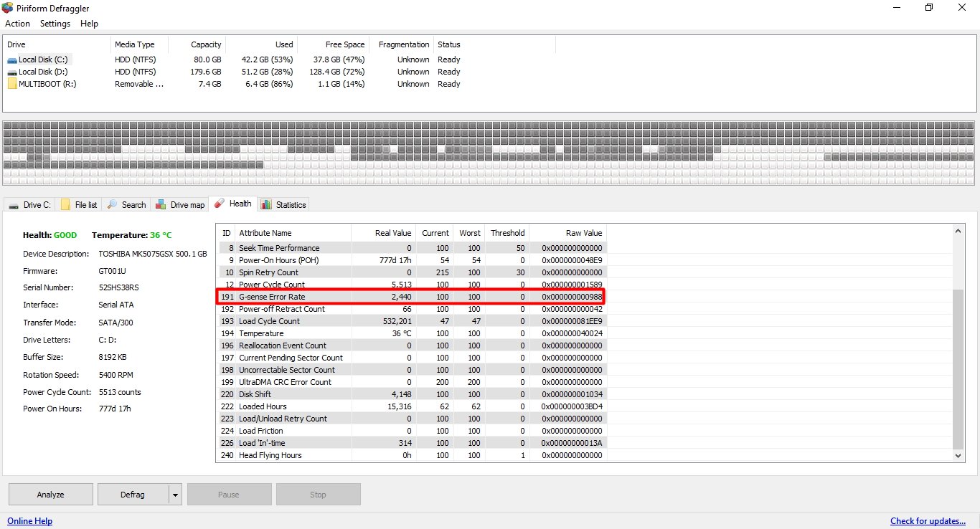
Task: Click the Statistics tab chart icon
Action: (266, 204)
